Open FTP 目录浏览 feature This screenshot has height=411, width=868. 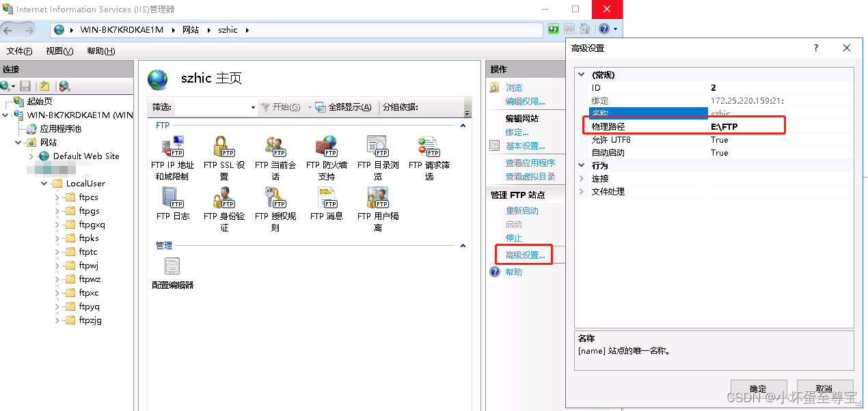(x=377, y=158)
